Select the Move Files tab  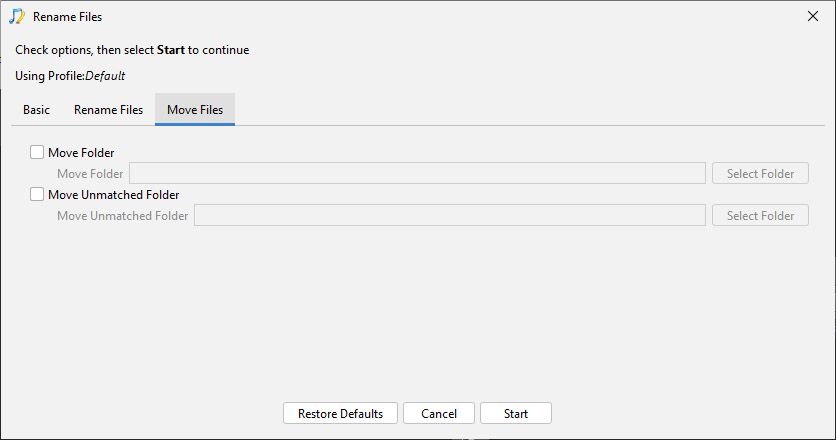[x=195, y=110]
